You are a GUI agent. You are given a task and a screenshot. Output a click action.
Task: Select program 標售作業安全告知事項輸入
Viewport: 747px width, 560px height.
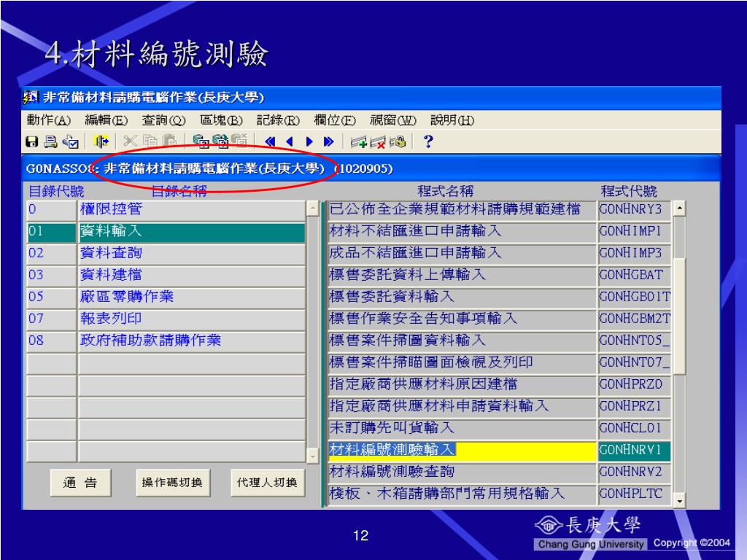click(462, 319)
